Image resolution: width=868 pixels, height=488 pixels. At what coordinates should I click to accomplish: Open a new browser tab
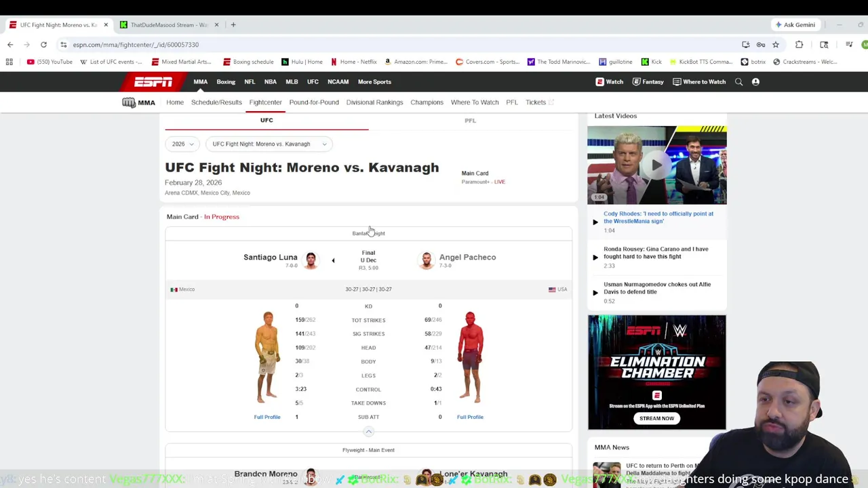[233, 25]
